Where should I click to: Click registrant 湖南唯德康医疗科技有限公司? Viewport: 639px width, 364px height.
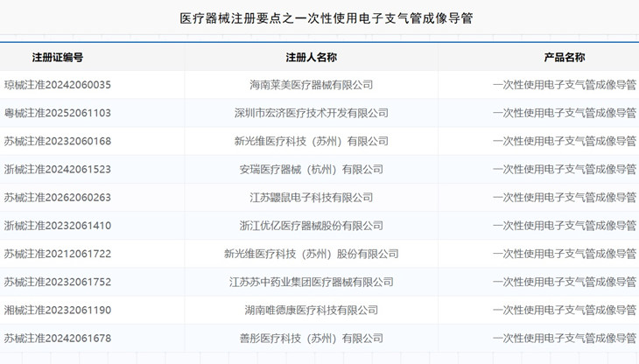point(312,310)
